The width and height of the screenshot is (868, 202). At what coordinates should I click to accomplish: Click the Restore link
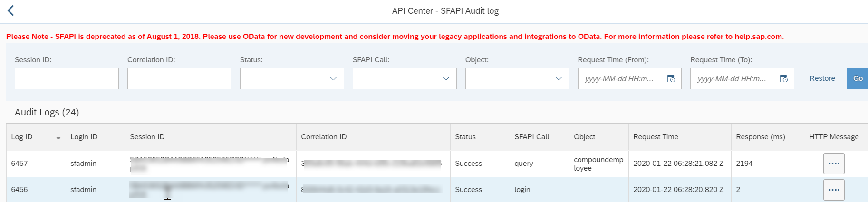coord(822,78)
